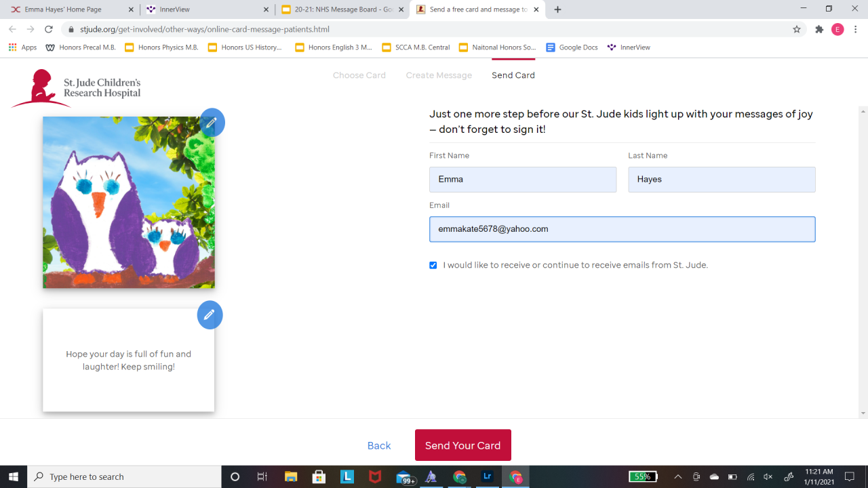Open Microsoft Store from the taskbar
The height and width of the screenshot is (488, 868).
point(319,477)
